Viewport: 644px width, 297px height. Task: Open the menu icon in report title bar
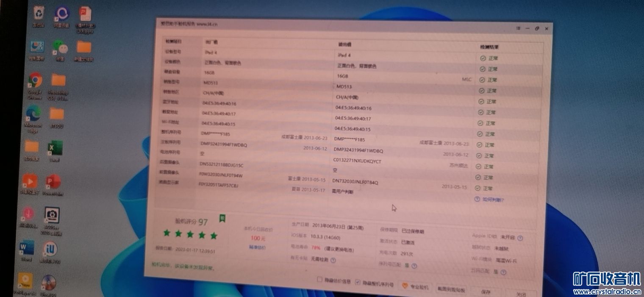coord(518,28)
